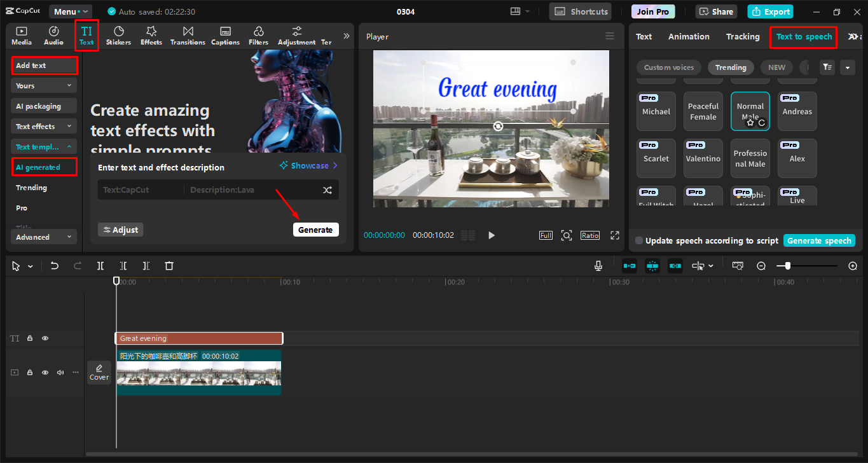This screenshot has width=868, height=463.
Task: Hide the video track with the eye icon
Action: pyautogui.click(x=45, y=372)
